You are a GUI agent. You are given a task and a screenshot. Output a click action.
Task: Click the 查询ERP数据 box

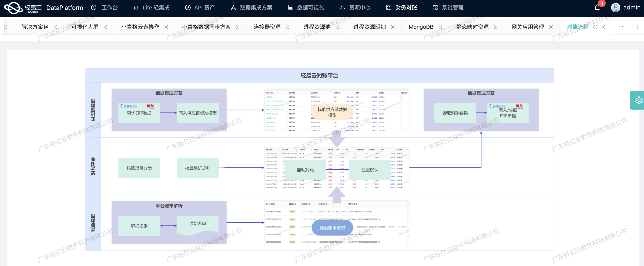[139, 113]
